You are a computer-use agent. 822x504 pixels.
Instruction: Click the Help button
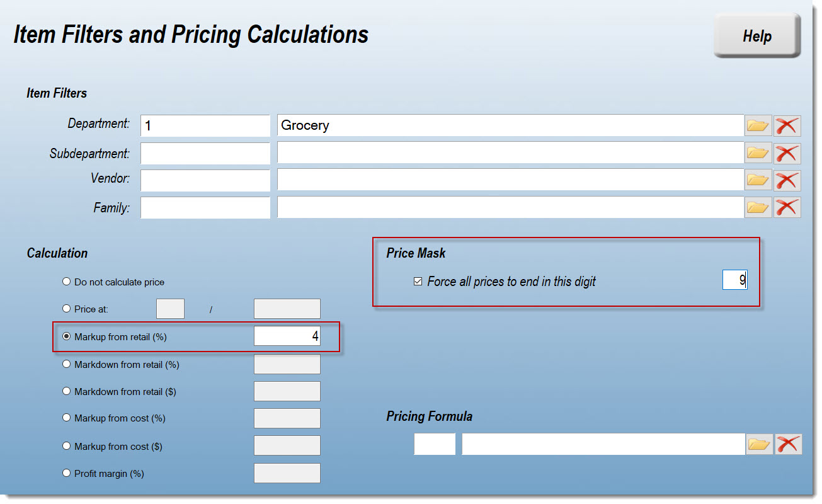click(756, 36)
